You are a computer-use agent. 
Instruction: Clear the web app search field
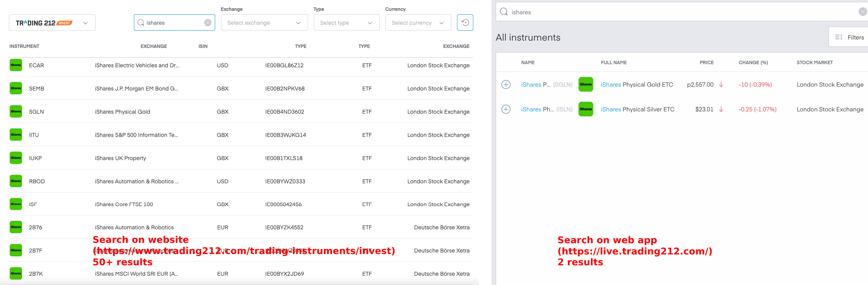coord(863,12)
